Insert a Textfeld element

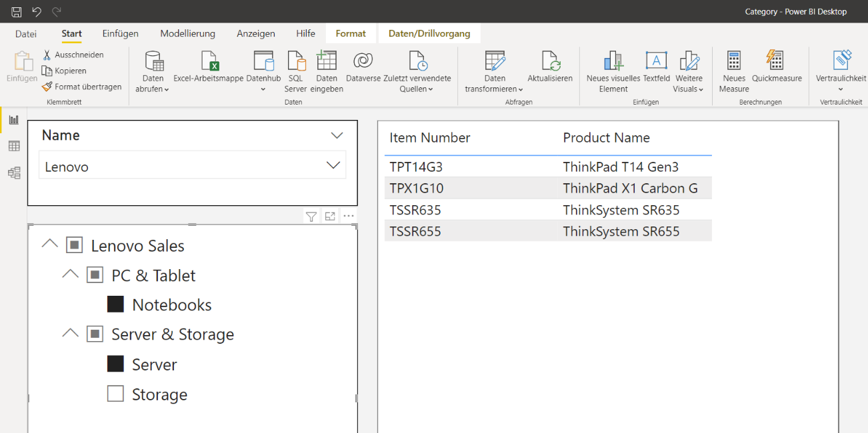656,61
